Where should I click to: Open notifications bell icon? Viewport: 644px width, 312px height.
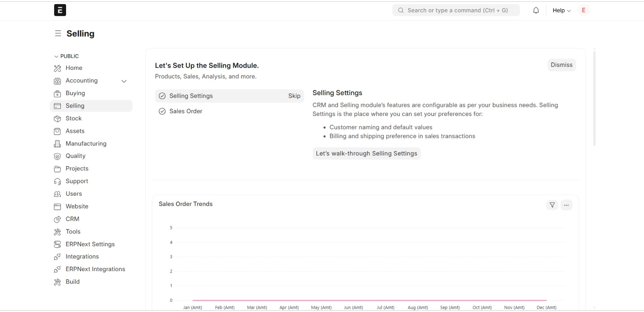point(536,10)
